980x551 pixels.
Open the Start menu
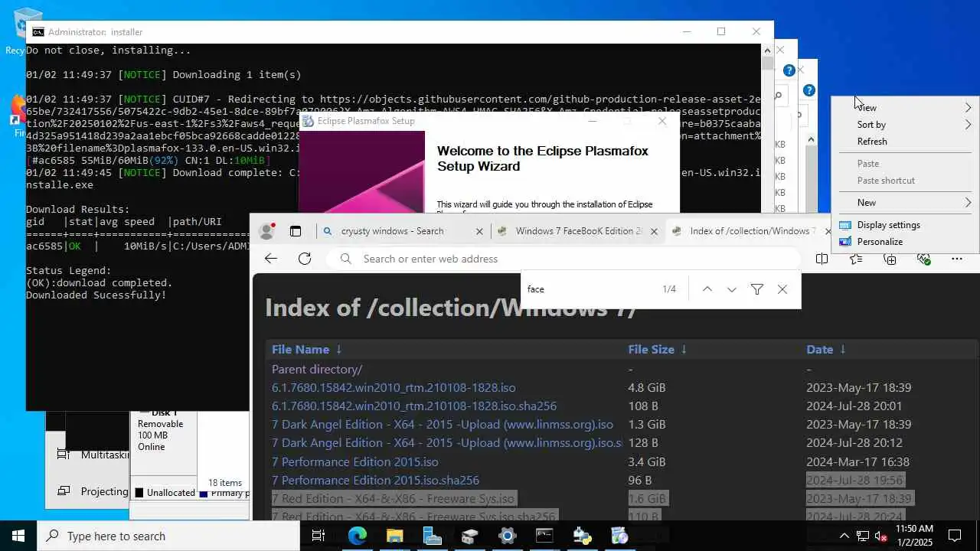[18, 536]
